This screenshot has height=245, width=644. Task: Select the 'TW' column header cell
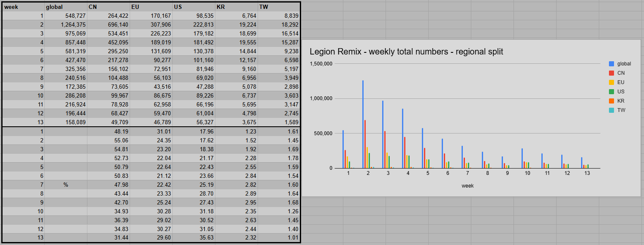pyautogui.click(x=279, y=7)
